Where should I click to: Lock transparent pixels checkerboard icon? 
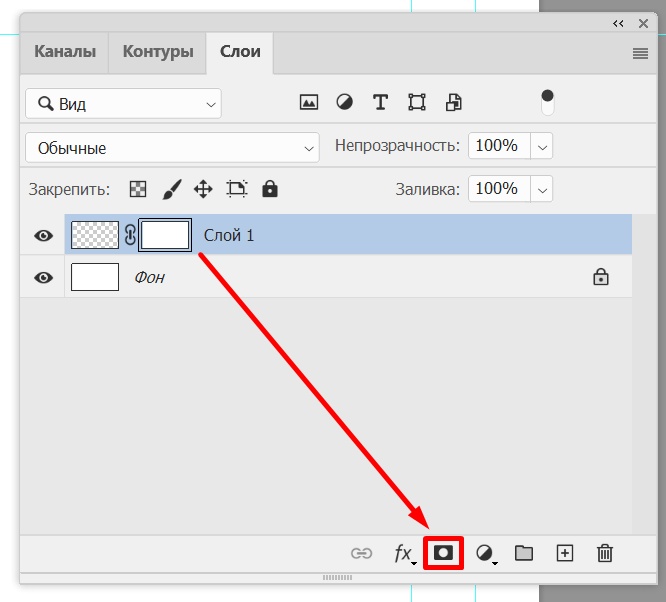138,189
